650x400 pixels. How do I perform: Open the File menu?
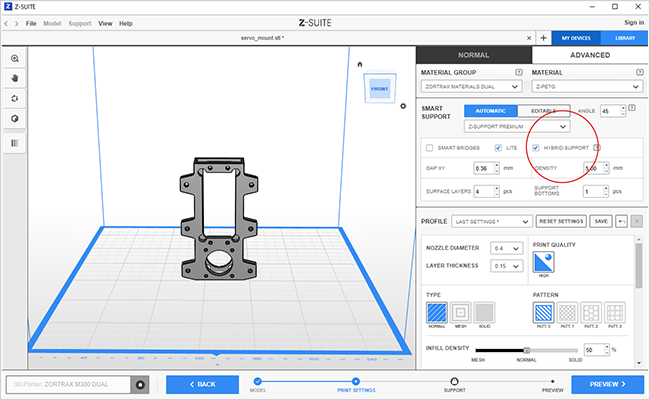(x=31, y=24)
